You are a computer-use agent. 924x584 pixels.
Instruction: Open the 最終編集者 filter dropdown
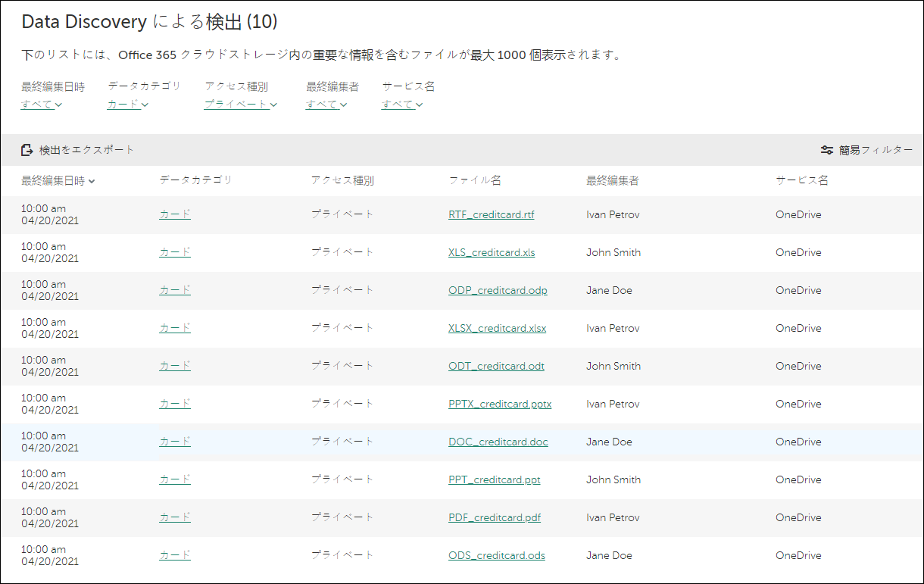click(x=326, y=105)
